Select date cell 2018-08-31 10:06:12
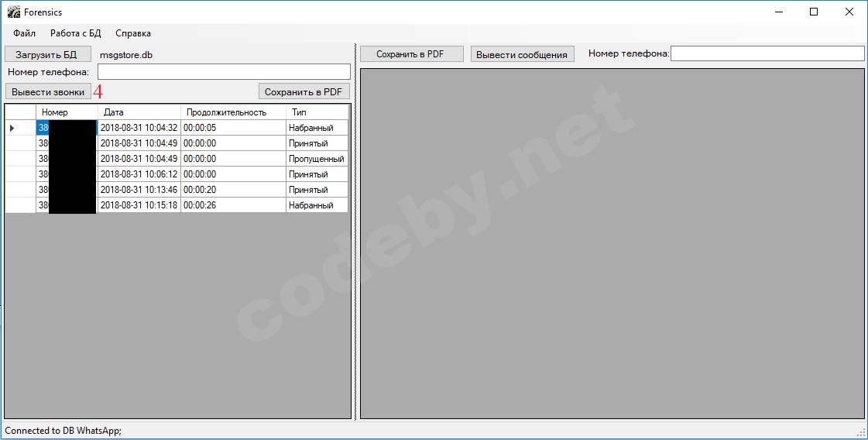This screenshot has width=868, height=440. (139, 174)
